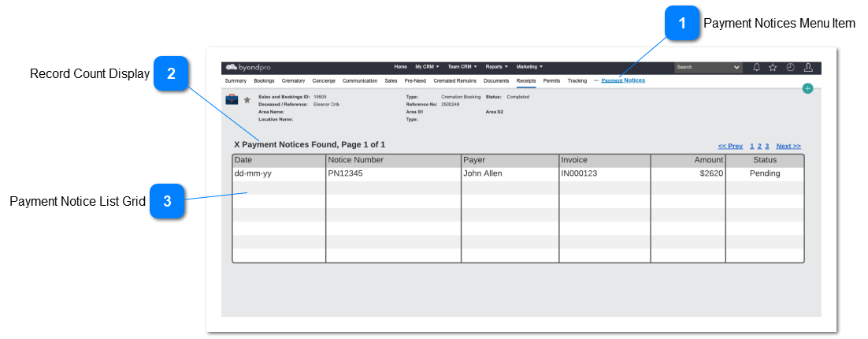The width and height of the screenshot is (868, 339).
Task: Click the favorites star icon in top bar
Action: point(773,67)
